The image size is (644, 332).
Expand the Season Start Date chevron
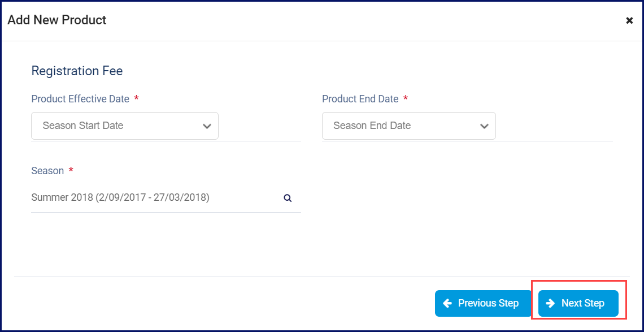pos(207,126)
